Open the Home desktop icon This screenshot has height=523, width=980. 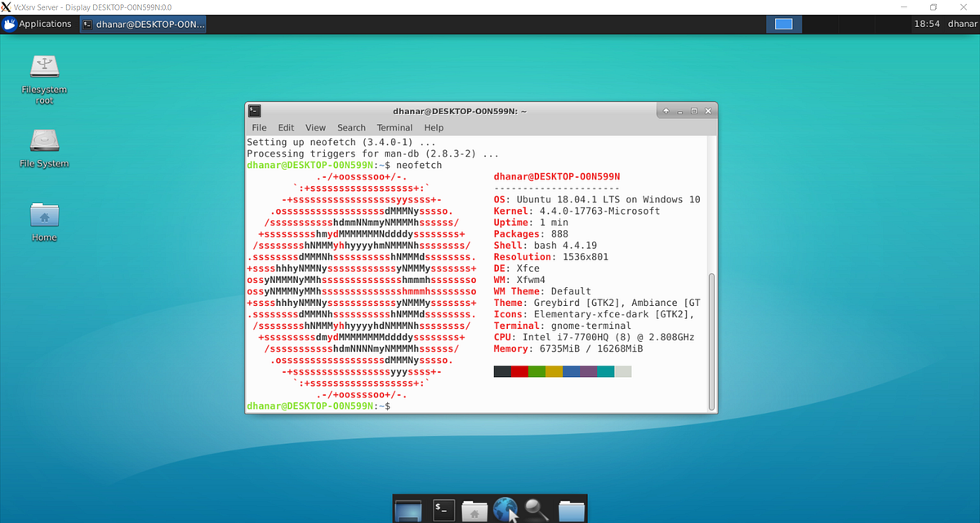(x=43, y=215)
